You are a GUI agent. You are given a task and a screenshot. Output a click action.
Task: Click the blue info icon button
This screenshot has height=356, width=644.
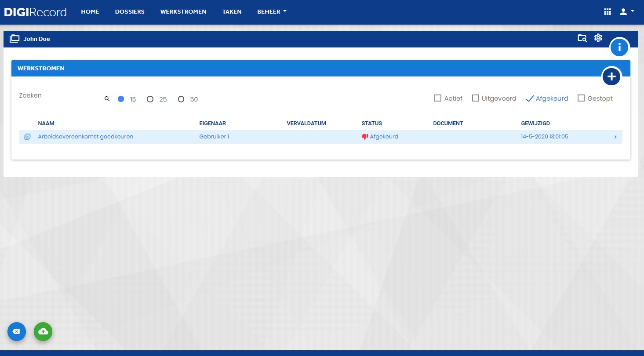coord(619,47)
